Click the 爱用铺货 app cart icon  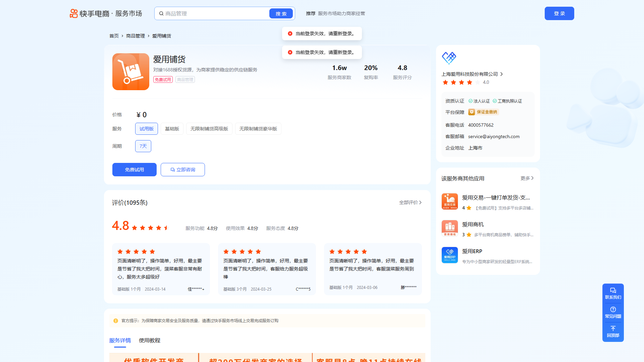coord(131,72)
